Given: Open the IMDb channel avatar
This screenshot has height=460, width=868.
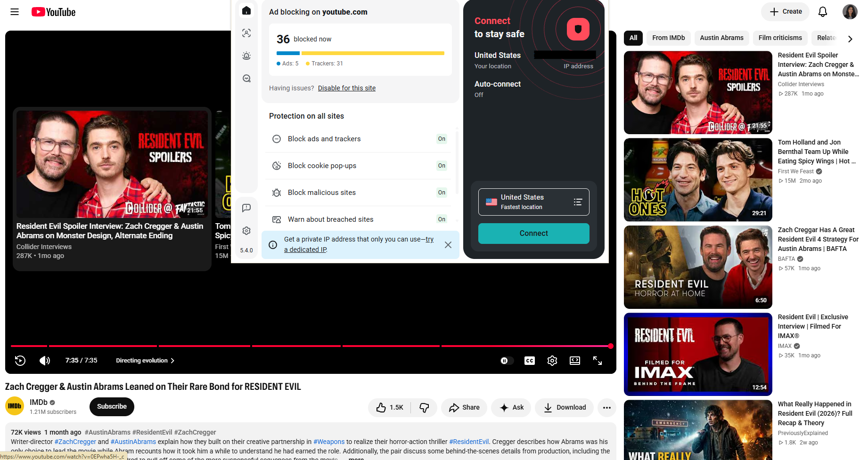Looking at the screenshot, I should tap(15, 406).
